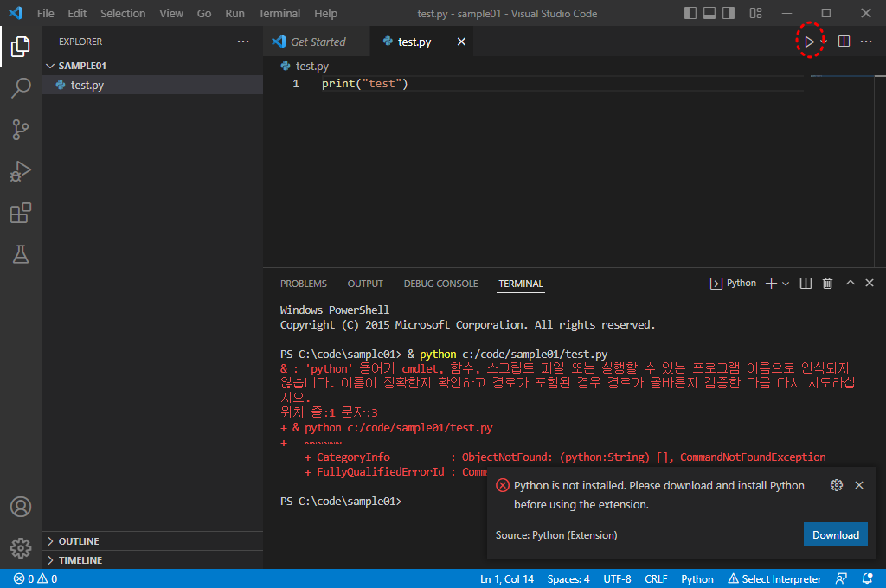Change language mode Python in status bar
The width and height of the screenshot is (886, 588).
[697, 579]
